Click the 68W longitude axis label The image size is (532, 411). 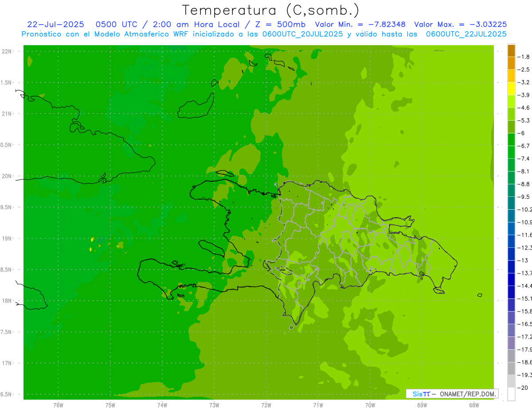474,405
